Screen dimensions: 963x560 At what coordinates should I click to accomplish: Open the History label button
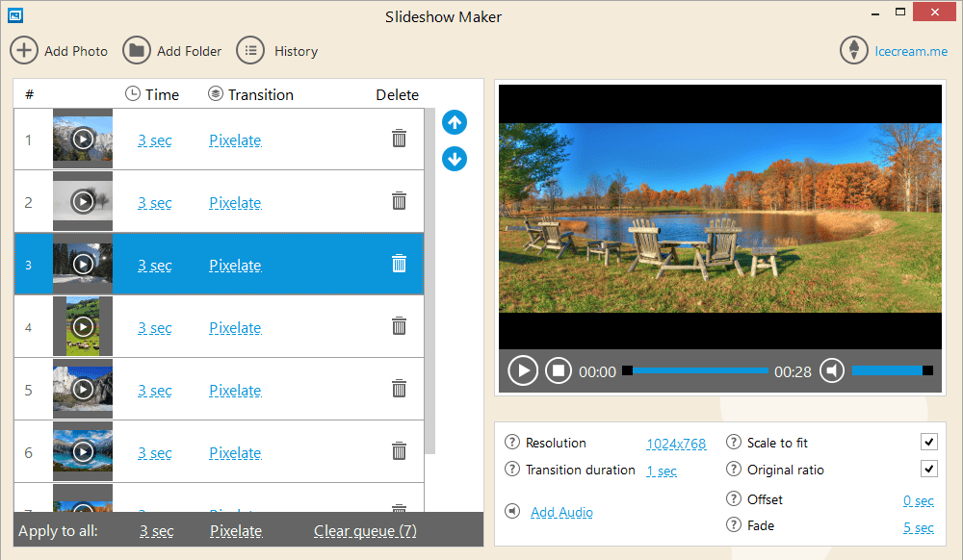[x=296, y=51]
